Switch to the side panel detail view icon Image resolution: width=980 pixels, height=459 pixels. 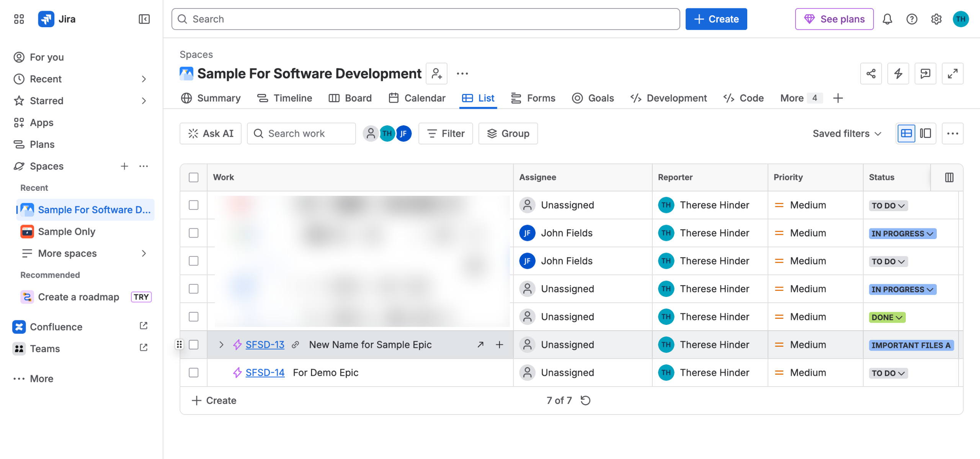[x=925, y=134]
